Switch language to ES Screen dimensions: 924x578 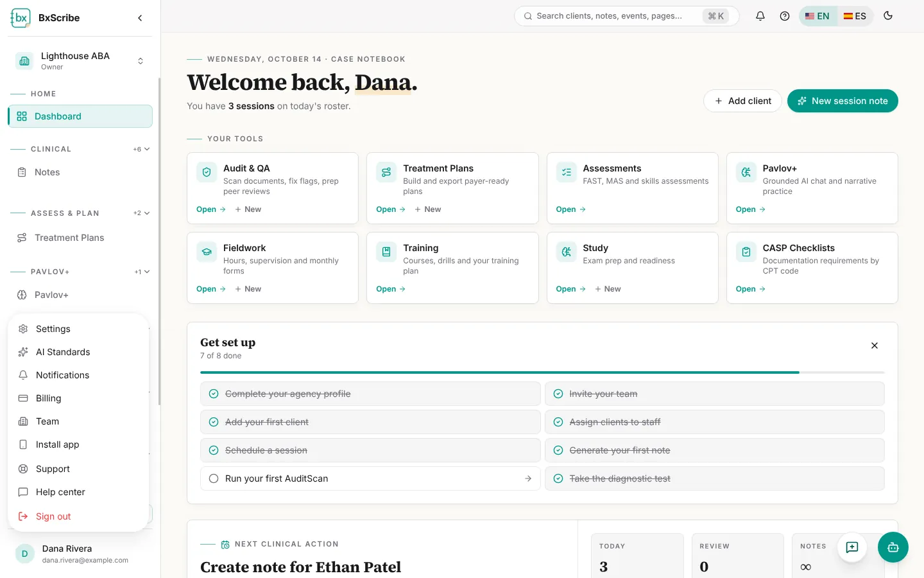[x=855, y=16]
